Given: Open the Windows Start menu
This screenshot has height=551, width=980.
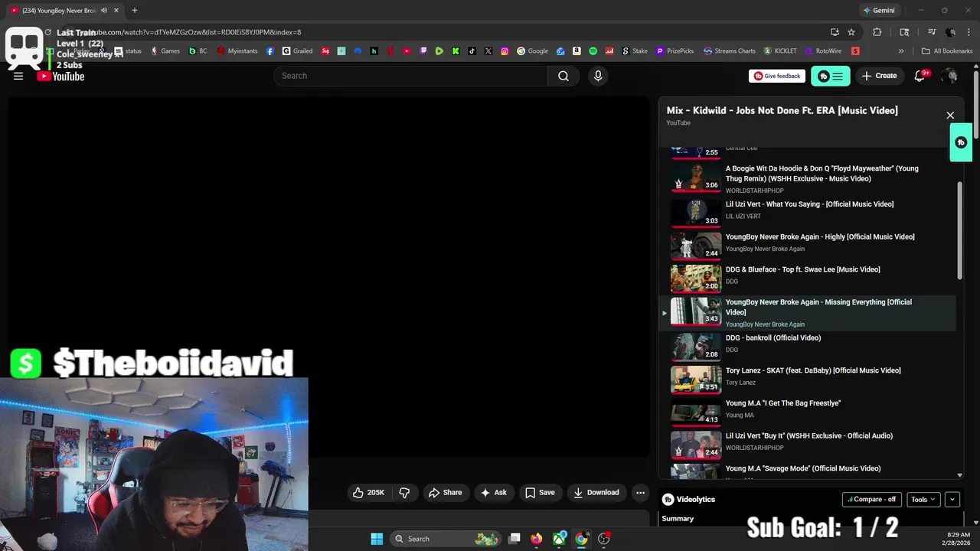Looking at the screenshot, I should [x=377, y=539].
